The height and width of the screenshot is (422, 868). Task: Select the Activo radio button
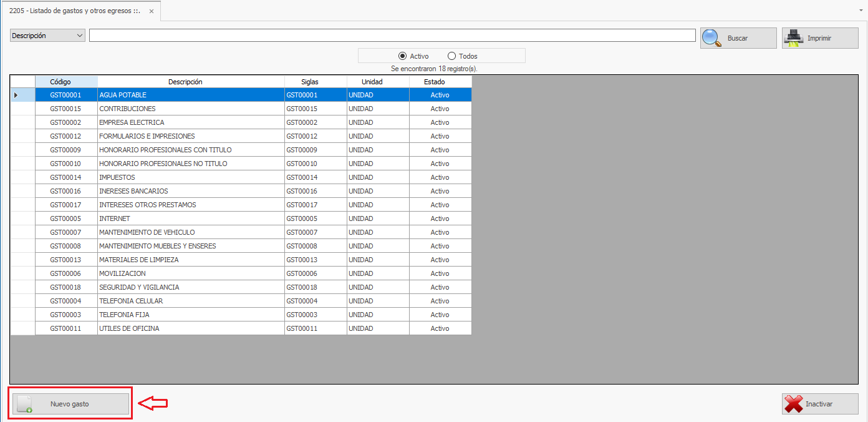402,56
